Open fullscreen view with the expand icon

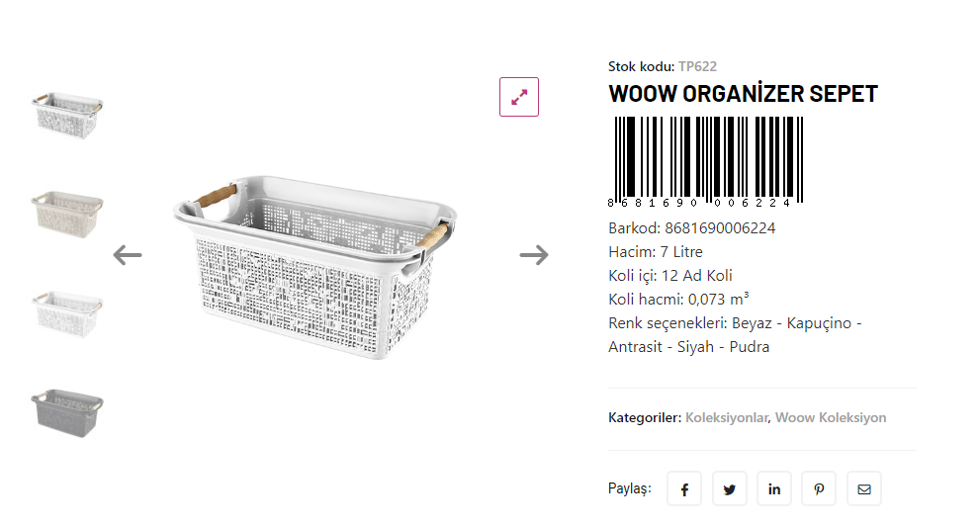pos(519,97)
